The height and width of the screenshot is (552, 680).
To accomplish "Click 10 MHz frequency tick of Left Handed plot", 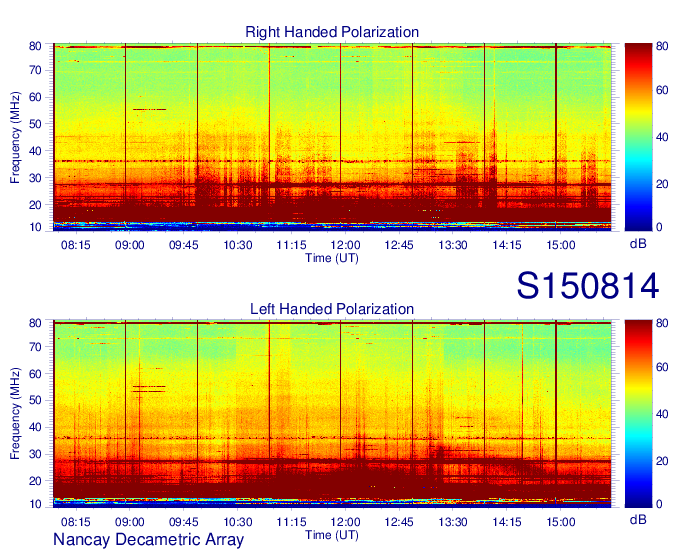I will pyautogui.click(x=35, y=504).
